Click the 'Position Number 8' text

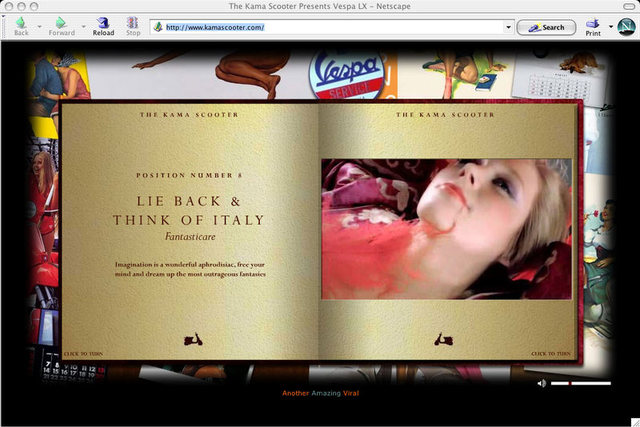[189, 175]
